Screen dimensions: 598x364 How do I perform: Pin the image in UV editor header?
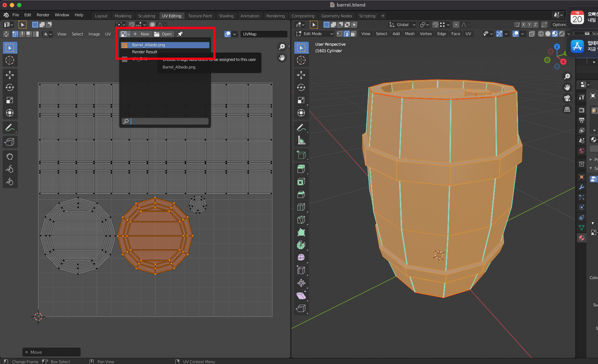click(x=180, y=34)
